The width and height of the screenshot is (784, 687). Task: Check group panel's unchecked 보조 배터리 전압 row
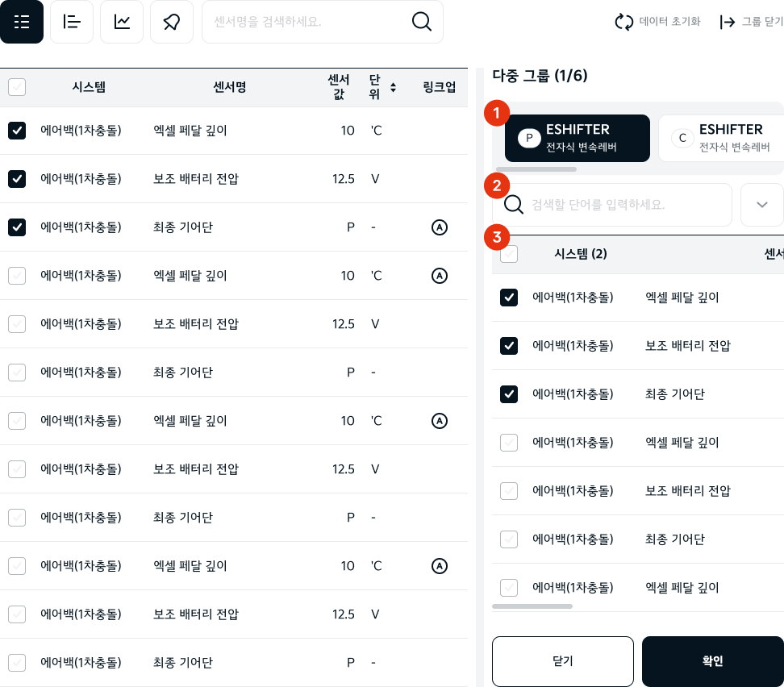[x=509, y=491]
